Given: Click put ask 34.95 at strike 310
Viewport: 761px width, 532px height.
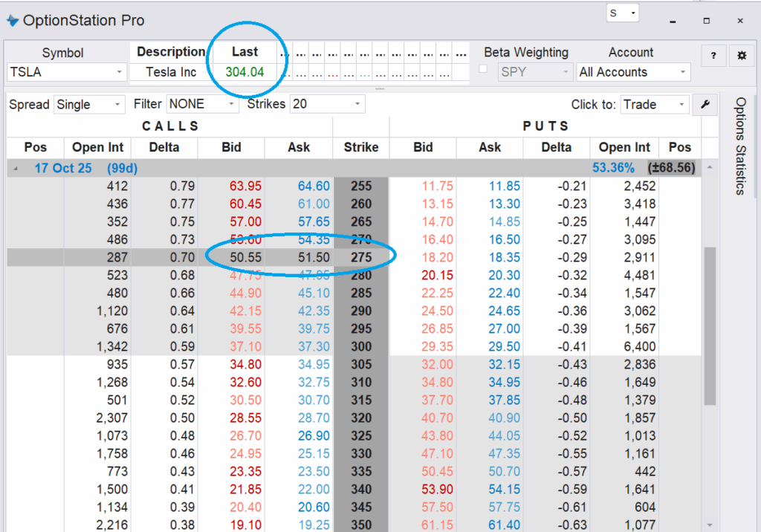Looking at the screenshot, I should tap(505, 383).
